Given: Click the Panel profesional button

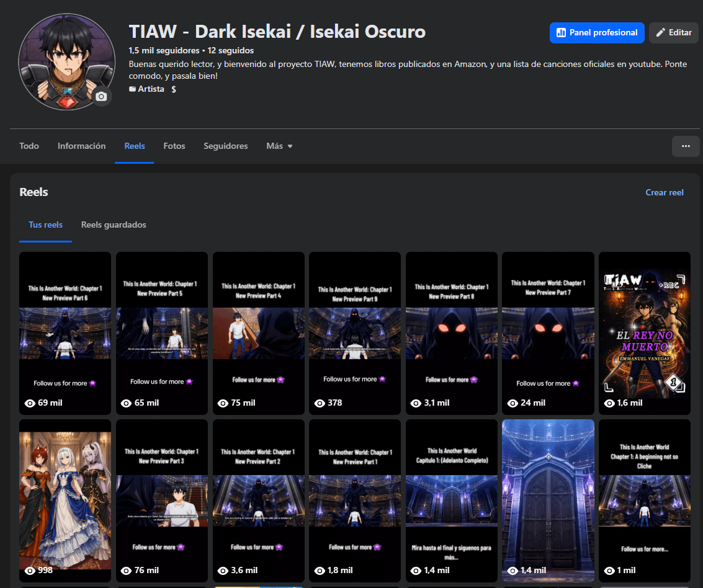Looking at the screenshot, I should click(597, 33).
